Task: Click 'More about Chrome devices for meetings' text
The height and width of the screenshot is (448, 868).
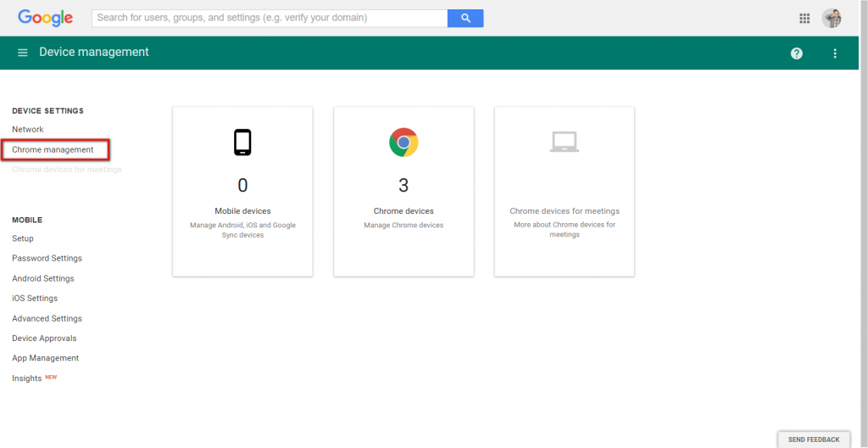Action: point(564,230)
